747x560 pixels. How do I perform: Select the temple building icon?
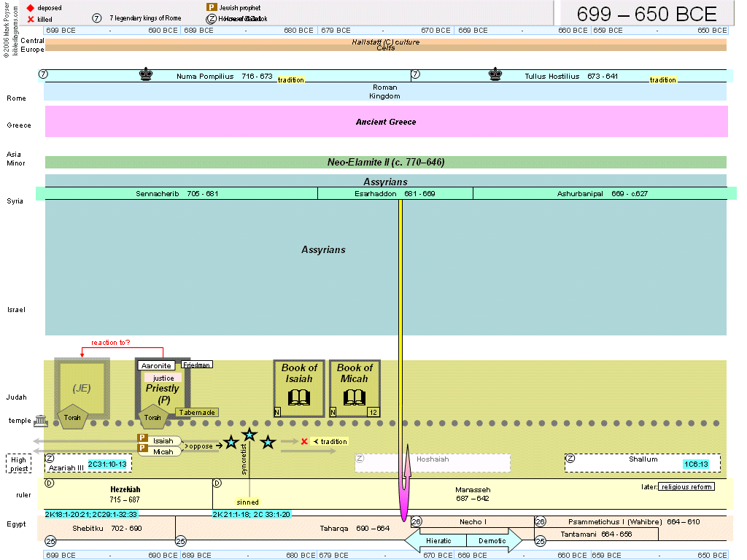click(x=40, y=421)
